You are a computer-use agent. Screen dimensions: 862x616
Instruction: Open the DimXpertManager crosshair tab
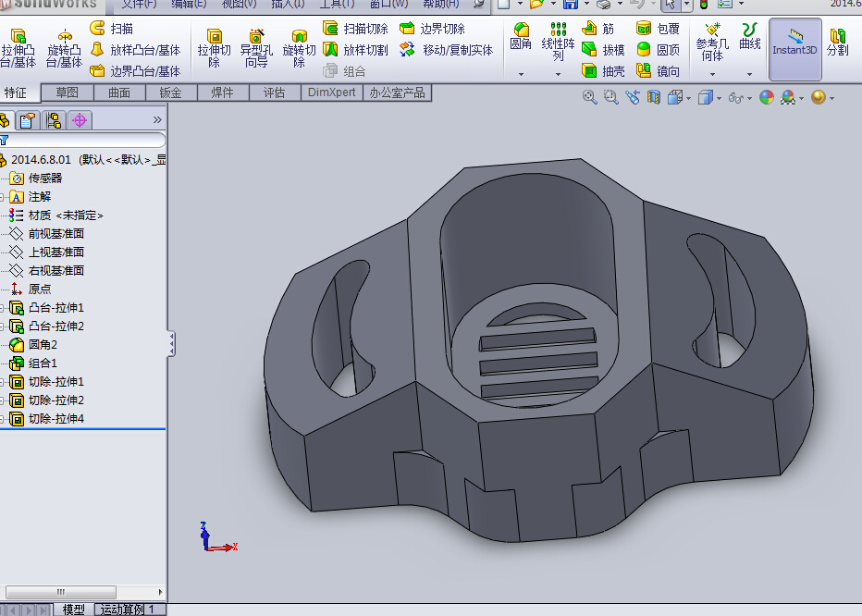[79, 119]
